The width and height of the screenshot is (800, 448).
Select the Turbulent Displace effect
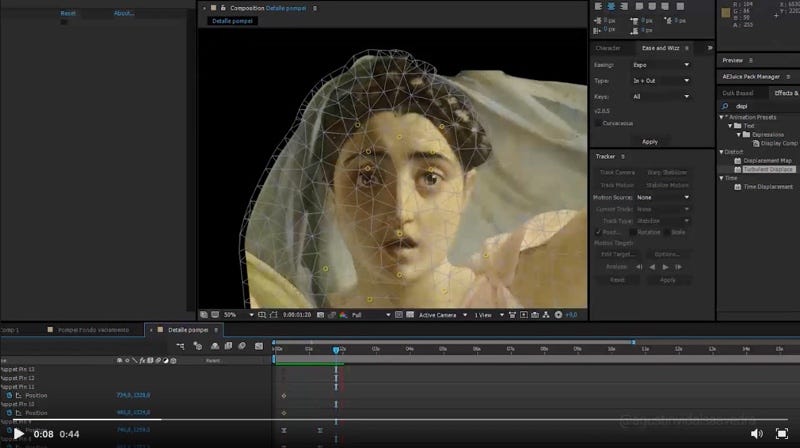click(x=768, y=169)
